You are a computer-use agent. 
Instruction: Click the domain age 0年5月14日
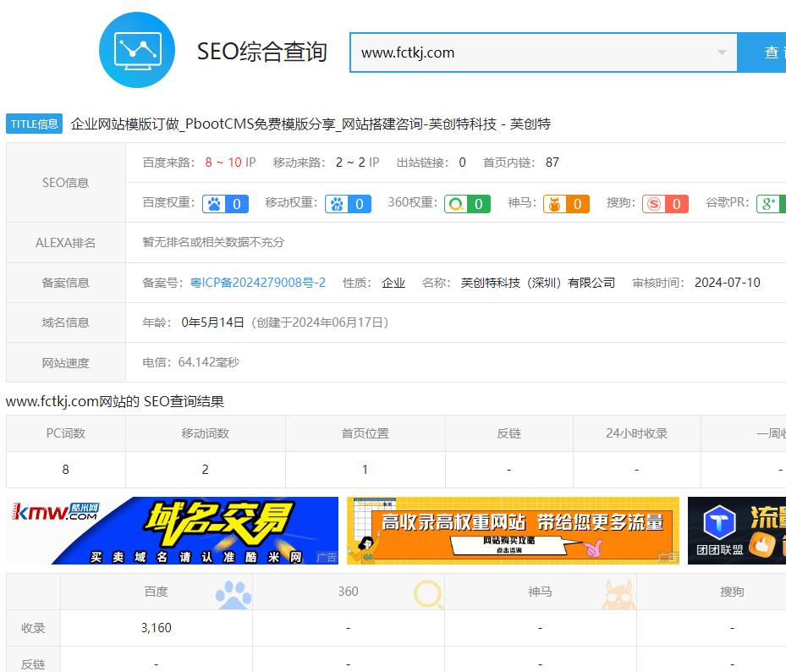tap(212, 322)
